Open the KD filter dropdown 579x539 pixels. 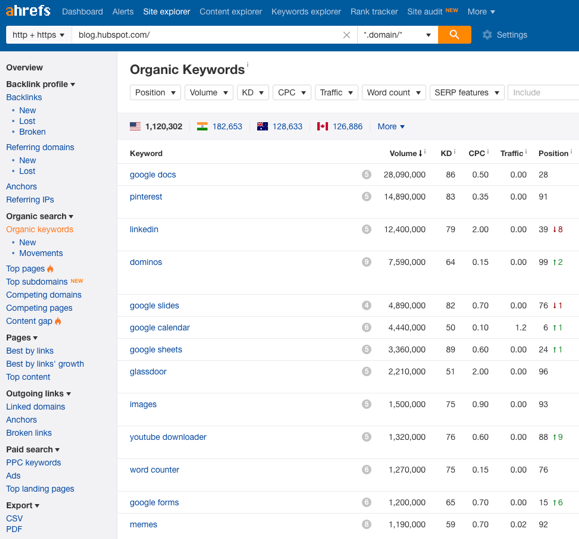pyautogui.click(x=253, y=92)
